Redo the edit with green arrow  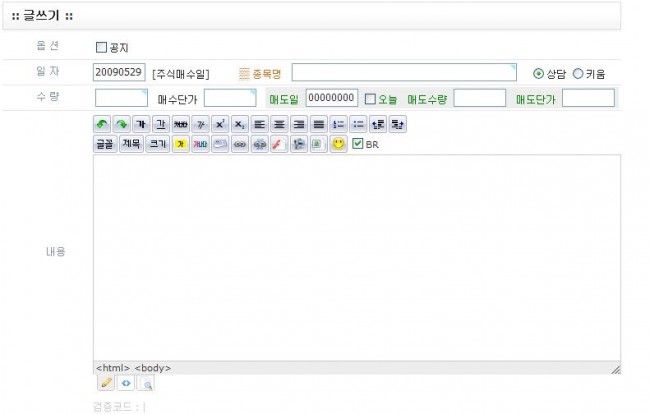[121, 124]
